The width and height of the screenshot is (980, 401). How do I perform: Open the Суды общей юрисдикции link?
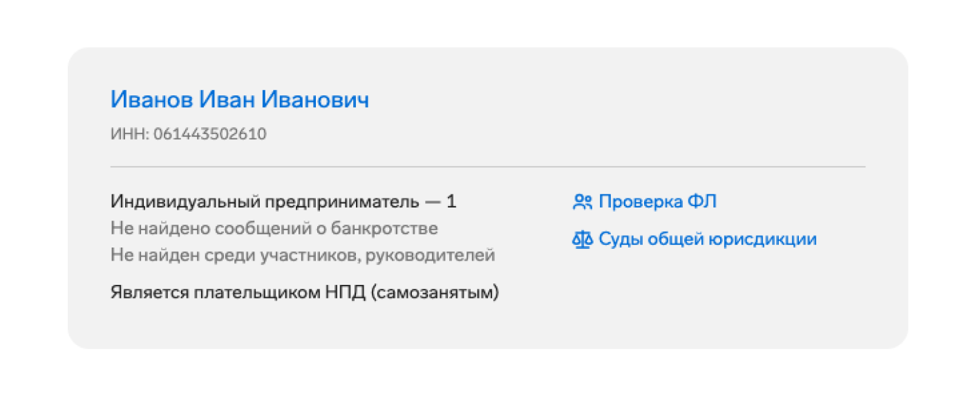pyautogui.click(x=707, y=239)
